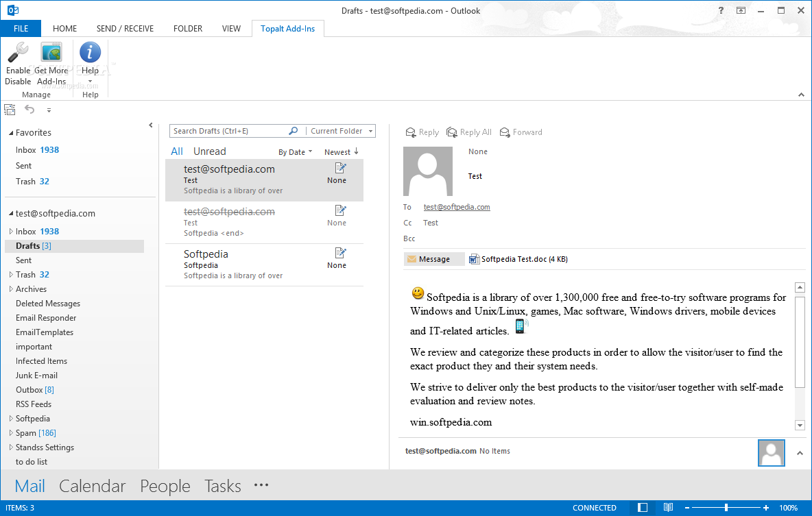Click the Outlook logo icon in title bar
The height and width of the screenshot is (516, 812).
pos(13,10)
